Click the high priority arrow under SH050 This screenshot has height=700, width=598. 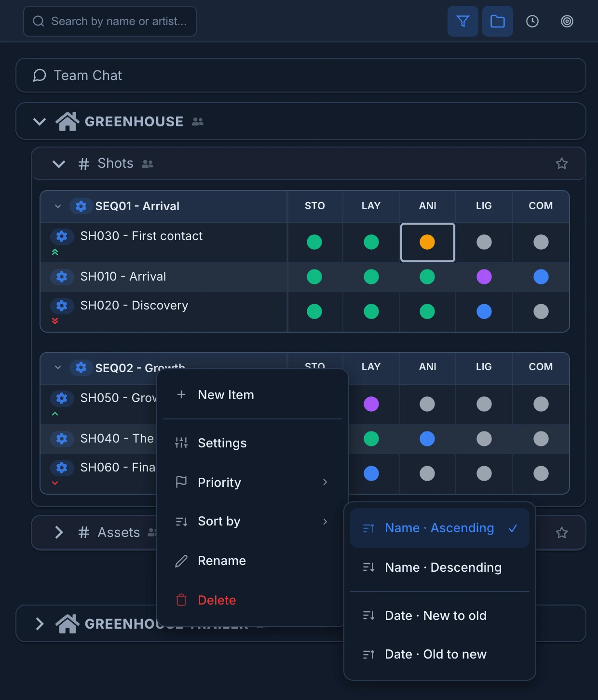click(x=55, y=414)
